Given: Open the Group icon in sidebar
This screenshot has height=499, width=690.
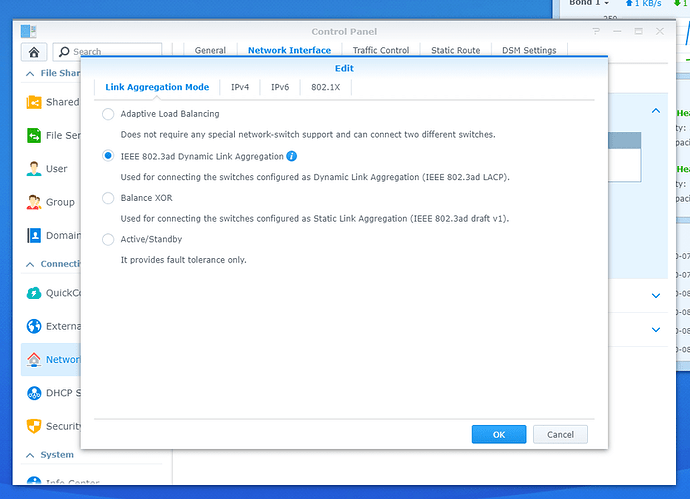Looking at the screenshot, I should (x=34, y=202).
